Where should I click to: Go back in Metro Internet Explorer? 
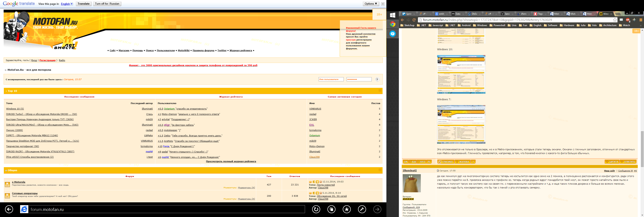coord(9,209)
